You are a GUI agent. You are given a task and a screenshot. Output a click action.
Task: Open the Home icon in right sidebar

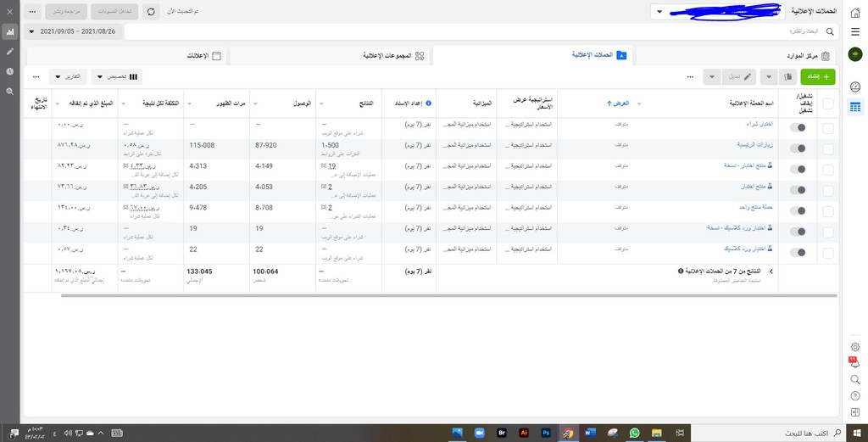coord(855,12)
